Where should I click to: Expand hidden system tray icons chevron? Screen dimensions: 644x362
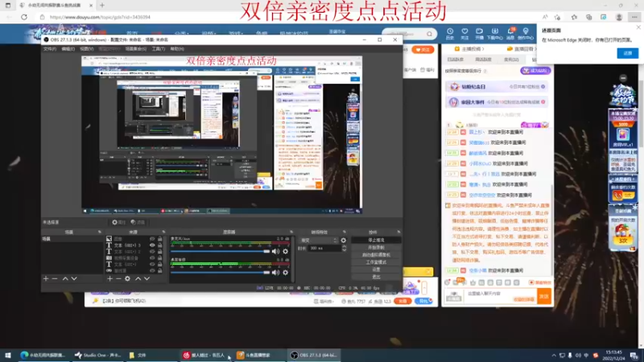click(x=554, y=356)
